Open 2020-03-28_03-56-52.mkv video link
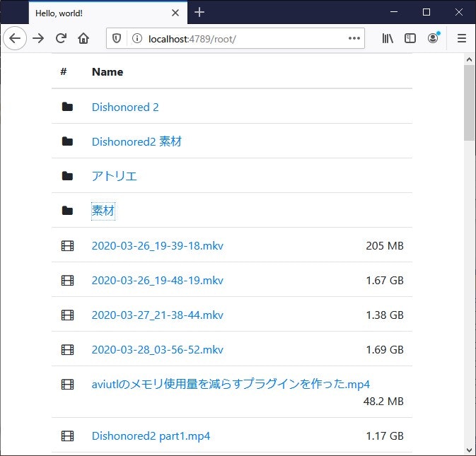 [158, 350]
